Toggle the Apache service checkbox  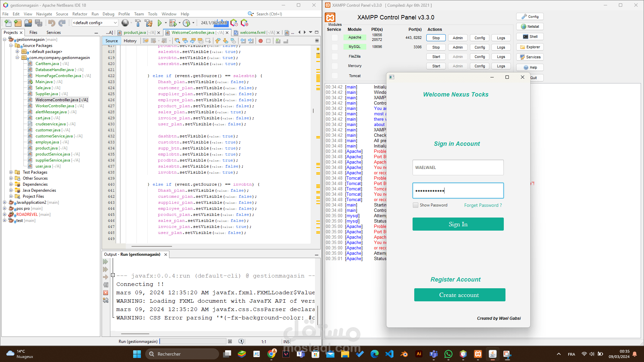(x=334, y=38)
